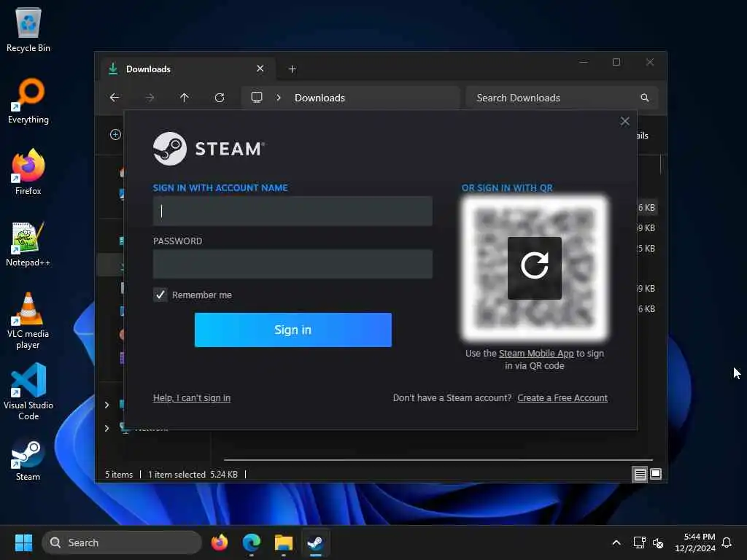
Task: Click the New plus icon in Explorer toolbar
Action: point(115,135)
